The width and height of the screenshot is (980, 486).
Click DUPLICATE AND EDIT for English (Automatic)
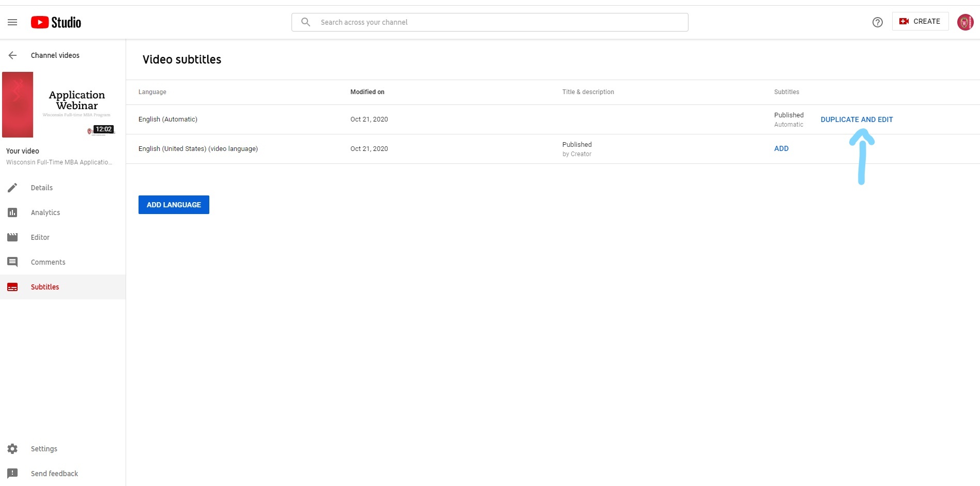(856, 119)
